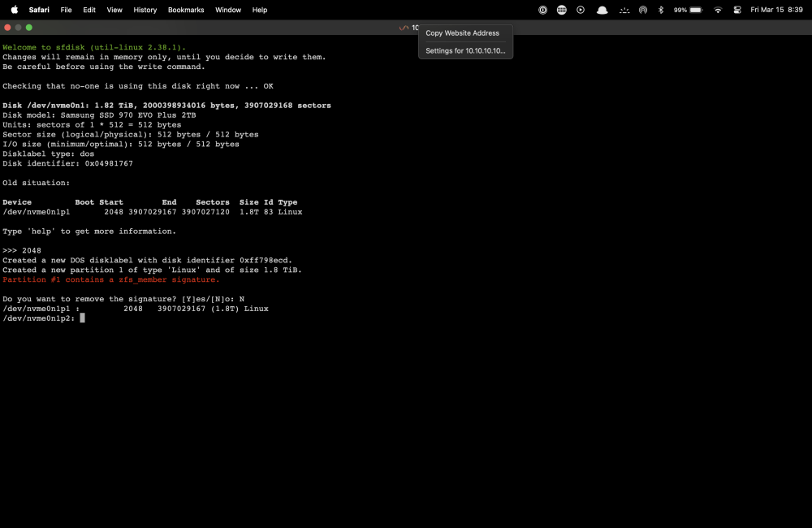The image size is (812, 528).
Task: Click 'I/O size (minimum/optimal)' line
Action: click(x=121, y=144)
